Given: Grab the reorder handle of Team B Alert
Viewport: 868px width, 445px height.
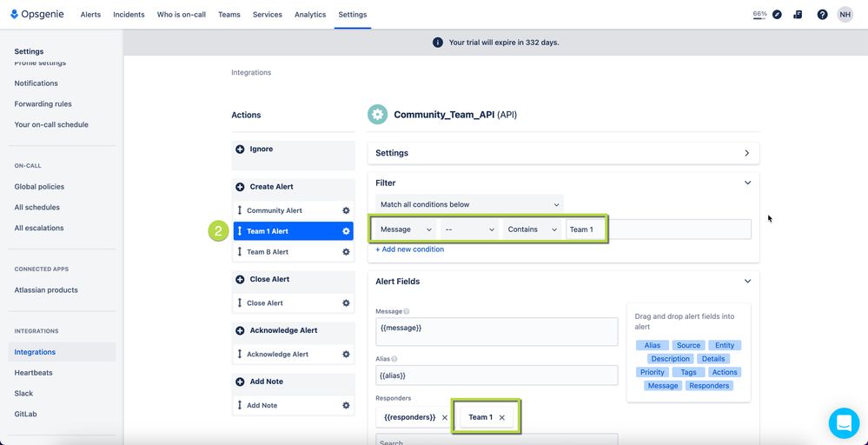Looking at the screenshot, I should 240,252.
